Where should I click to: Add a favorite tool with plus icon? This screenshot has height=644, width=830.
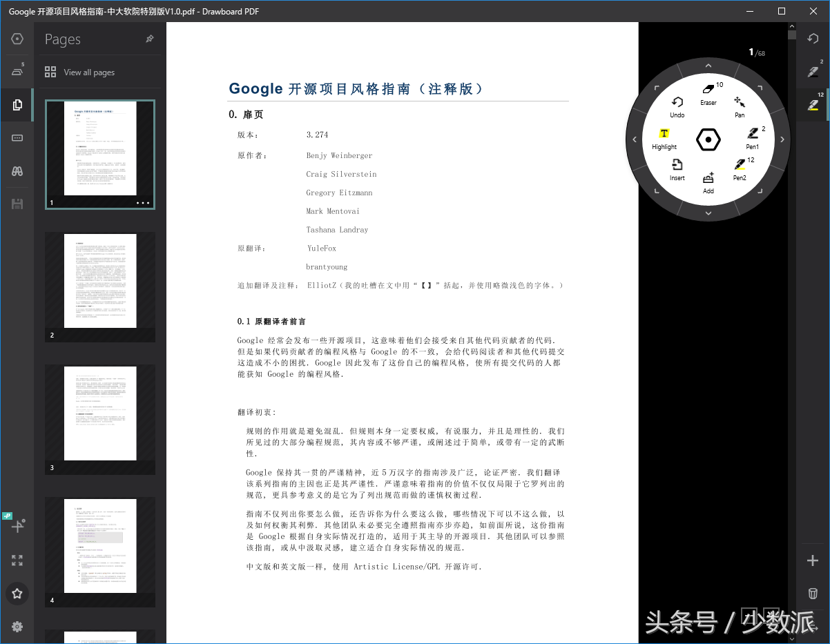(813, 560)
